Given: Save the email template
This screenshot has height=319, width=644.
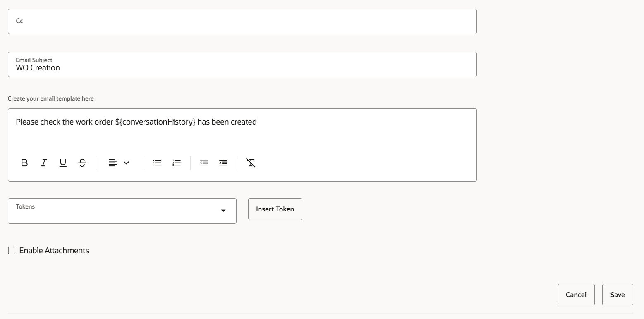Looking at the screenshot, I should coord(618,295).
